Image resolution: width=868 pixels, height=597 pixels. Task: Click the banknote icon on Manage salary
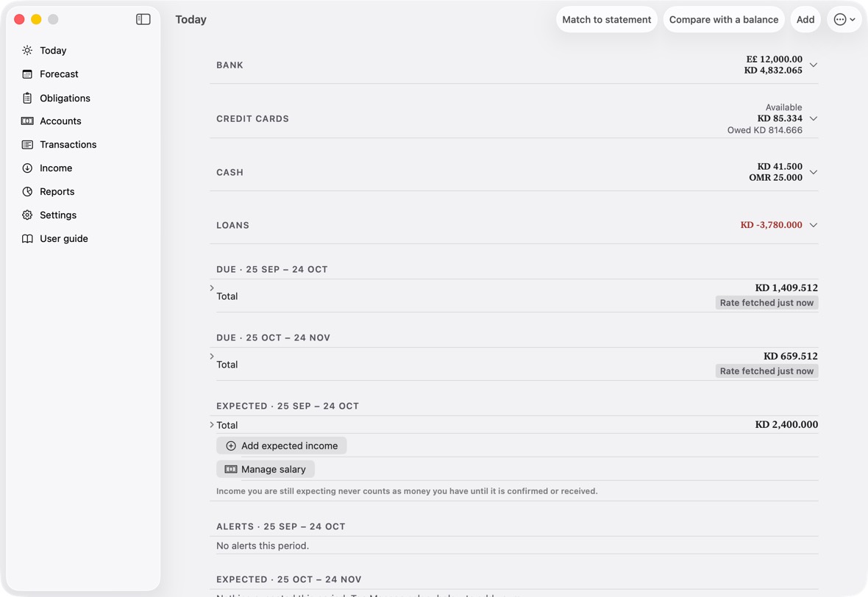tap(231, 469)
